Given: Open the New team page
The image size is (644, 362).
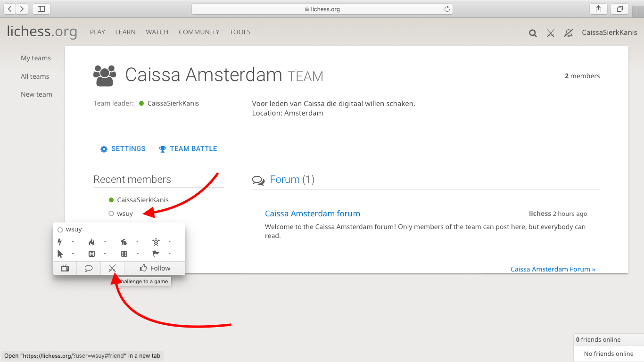Looking at the screenshot, I should 36,94.
